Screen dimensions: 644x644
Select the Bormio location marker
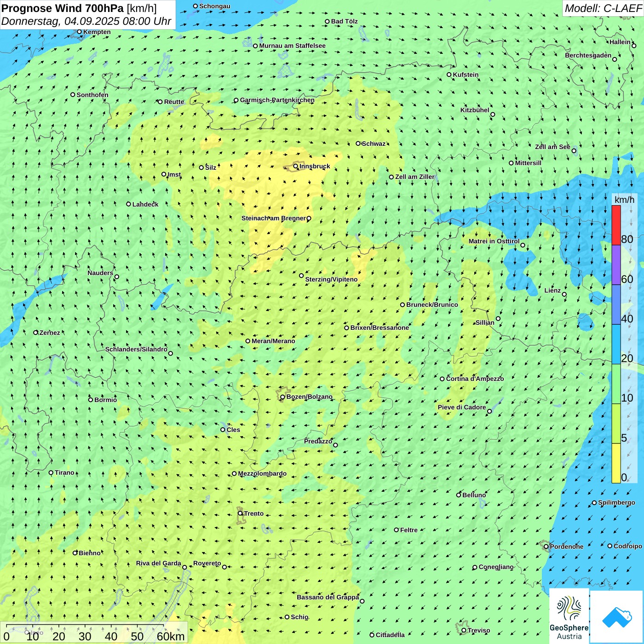coord(91,400)
